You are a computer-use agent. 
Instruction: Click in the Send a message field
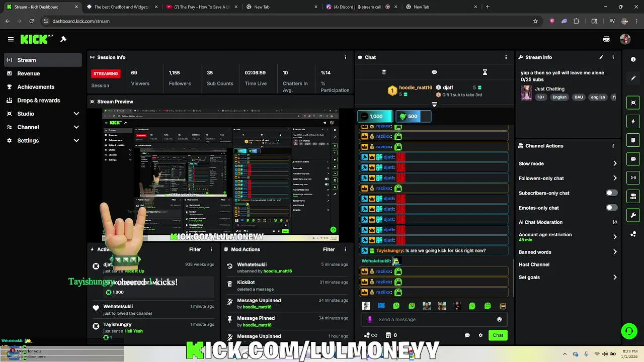tap(435, 319)
